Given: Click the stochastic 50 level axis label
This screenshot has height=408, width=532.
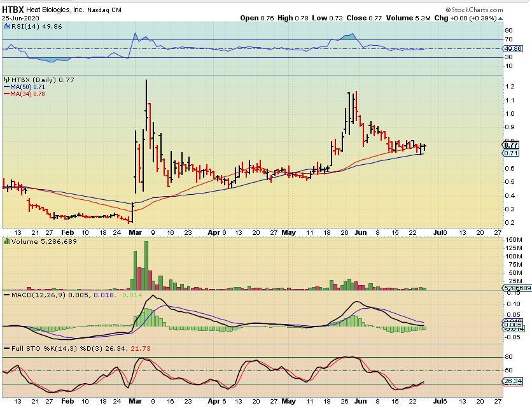Looking at the screenshot, I should point(508,370).
